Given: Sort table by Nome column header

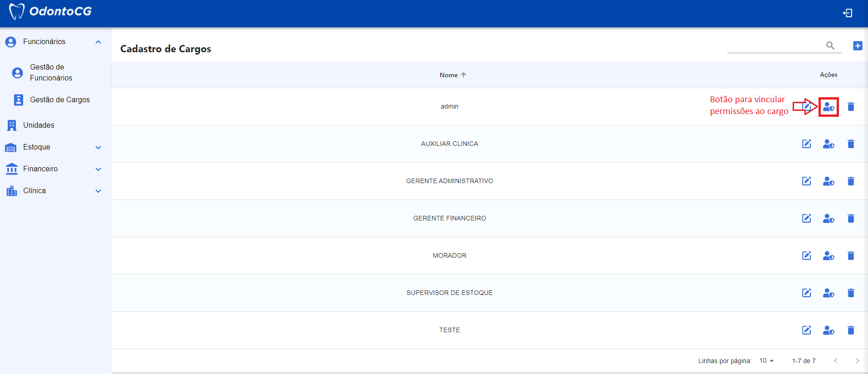Looking at the screenshot, I should 449,75.
